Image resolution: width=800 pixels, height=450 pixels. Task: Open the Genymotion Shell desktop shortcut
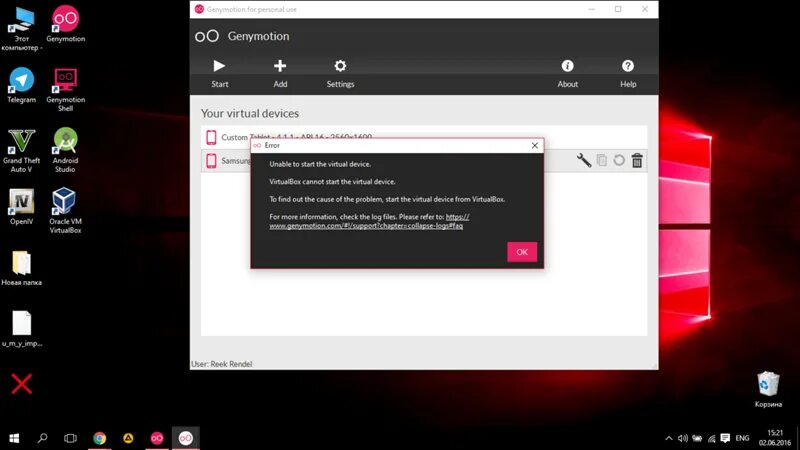(65, 89)
